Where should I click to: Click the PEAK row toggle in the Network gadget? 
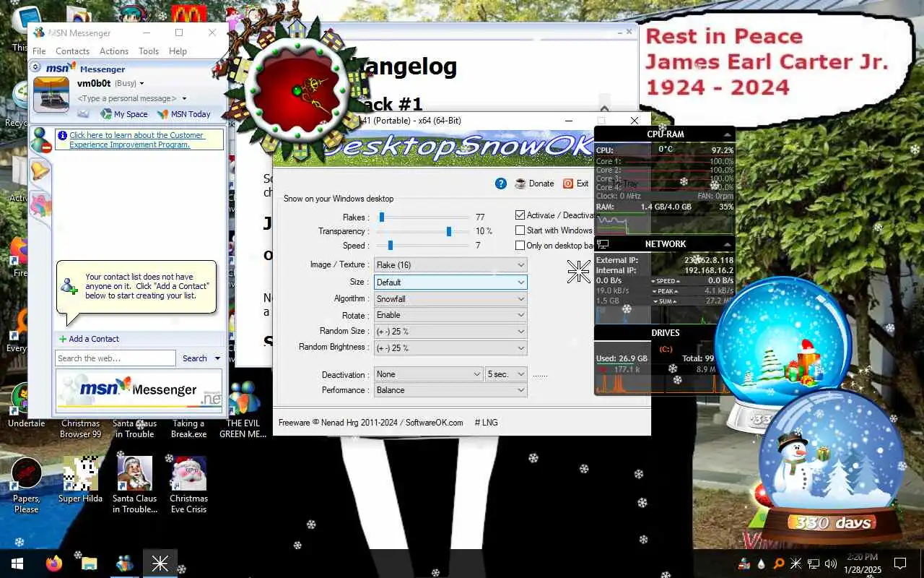[665, 291]
